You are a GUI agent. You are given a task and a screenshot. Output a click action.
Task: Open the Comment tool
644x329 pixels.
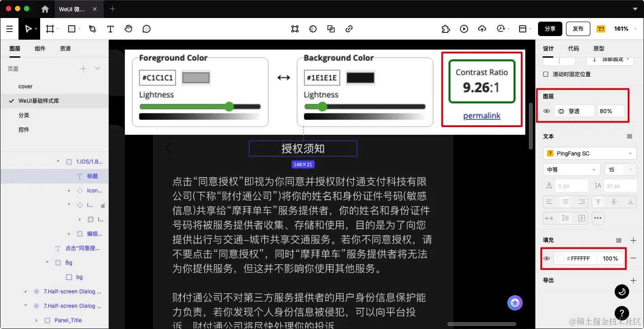click(x=146, y=28)
